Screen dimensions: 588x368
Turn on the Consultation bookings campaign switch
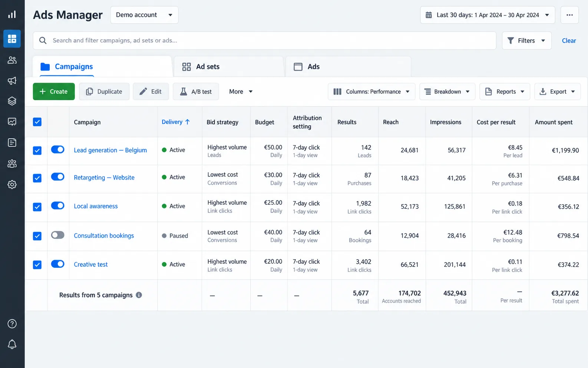click(x=57, y=235)
